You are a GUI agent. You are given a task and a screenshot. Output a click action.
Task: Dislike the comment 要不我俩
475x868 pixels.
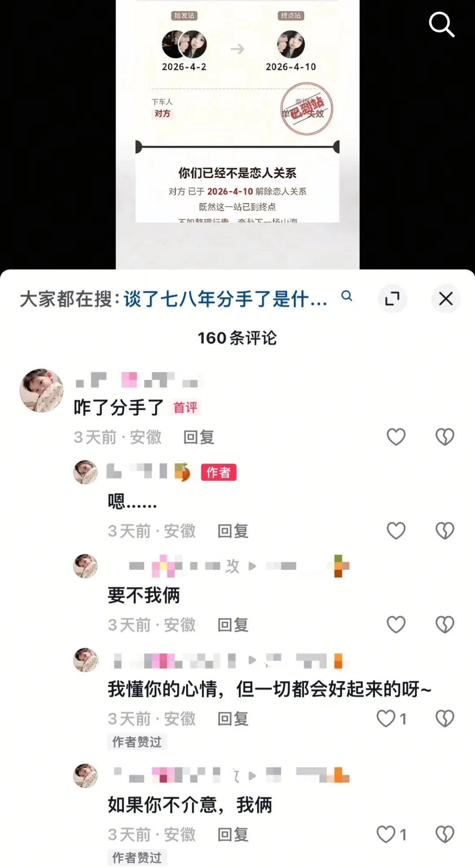point(445,625)
